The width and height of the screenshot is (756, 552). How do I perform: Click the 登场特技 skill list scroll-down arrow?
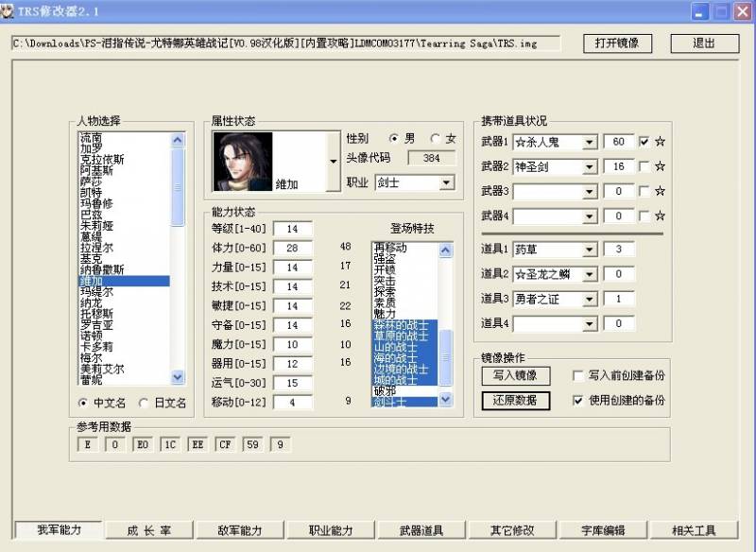(x=446, y=400)
